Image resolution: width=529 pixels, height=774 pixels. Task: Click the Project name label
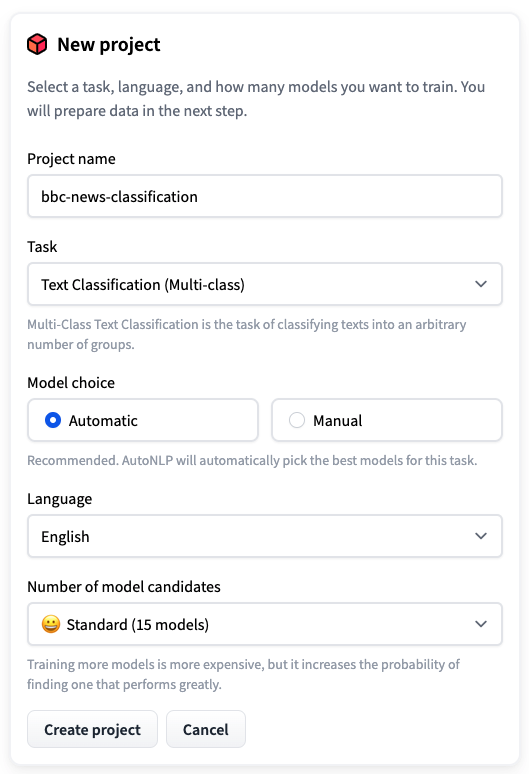click(x=71, y=159)
